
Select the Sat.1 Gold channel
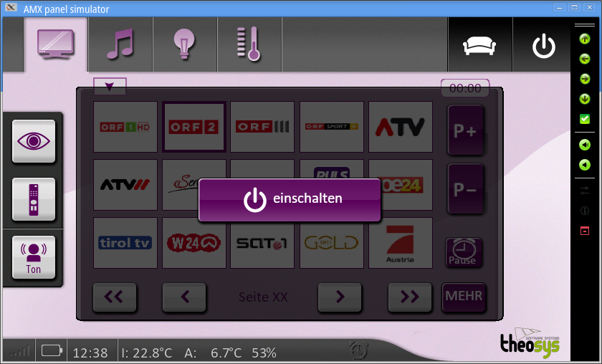coord(332,243)
